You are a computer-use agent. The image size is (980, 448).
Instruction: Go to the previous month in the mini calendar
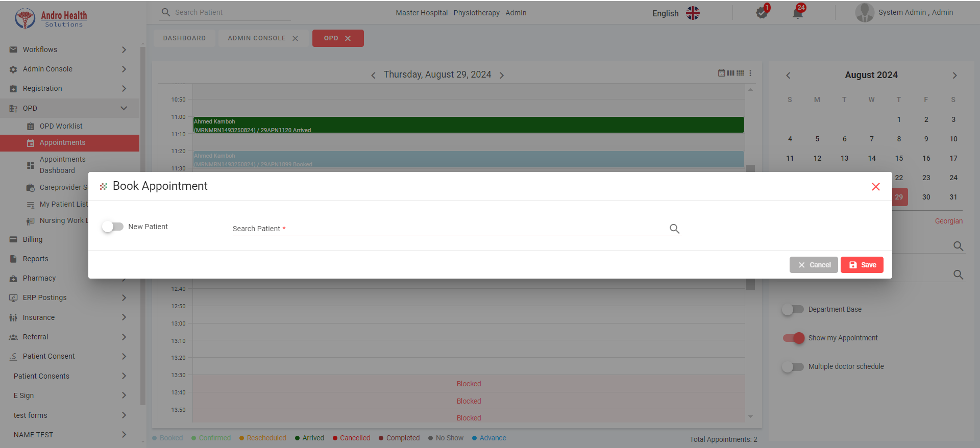[x=788, y=76]
